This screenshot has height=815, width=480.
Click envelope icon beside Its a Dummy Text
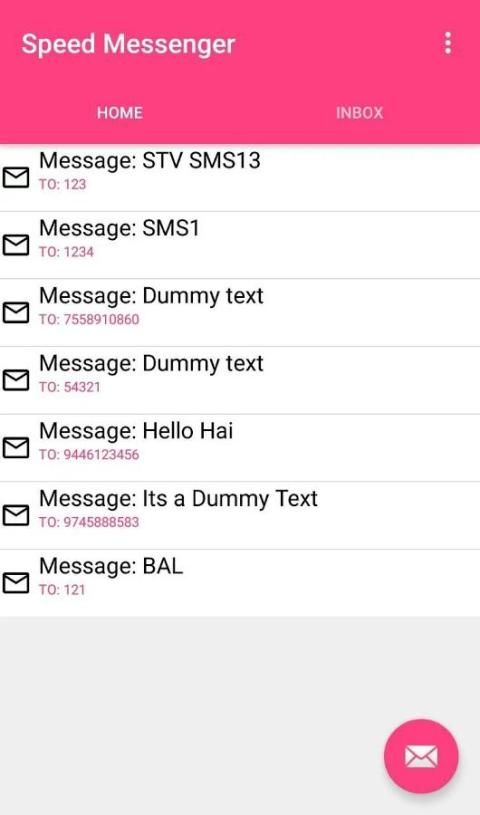point(16,515)
